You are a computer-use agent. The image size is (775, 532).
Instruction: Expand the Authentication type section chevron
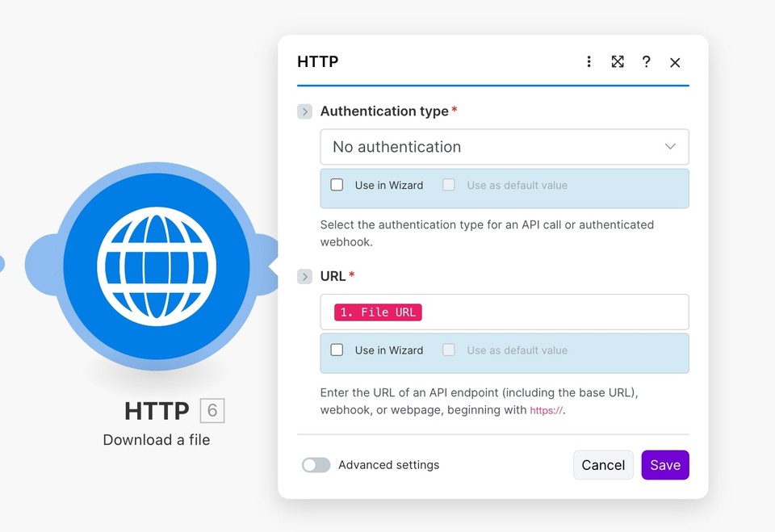[x=304, y=111]
